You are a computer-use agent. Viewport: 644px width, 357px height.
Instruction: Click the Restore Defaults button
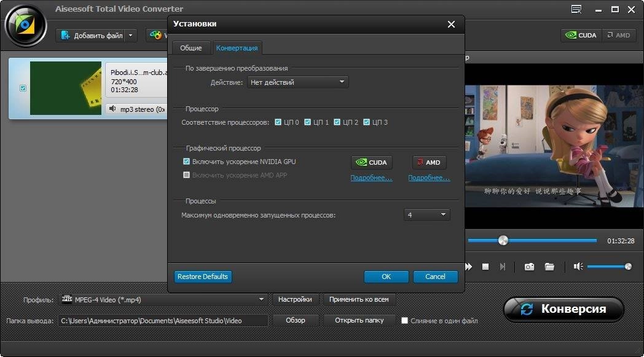203,277
